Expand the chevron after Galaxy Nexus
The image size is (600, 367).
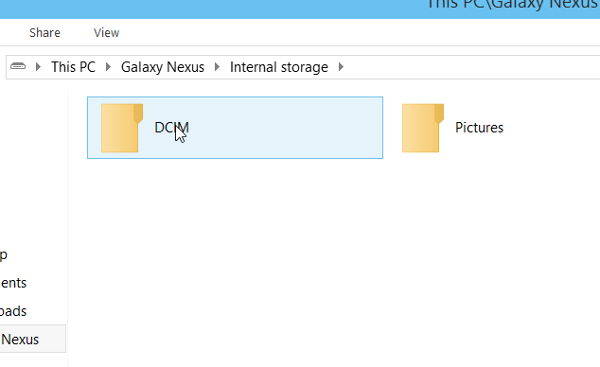tap(217, 67)
